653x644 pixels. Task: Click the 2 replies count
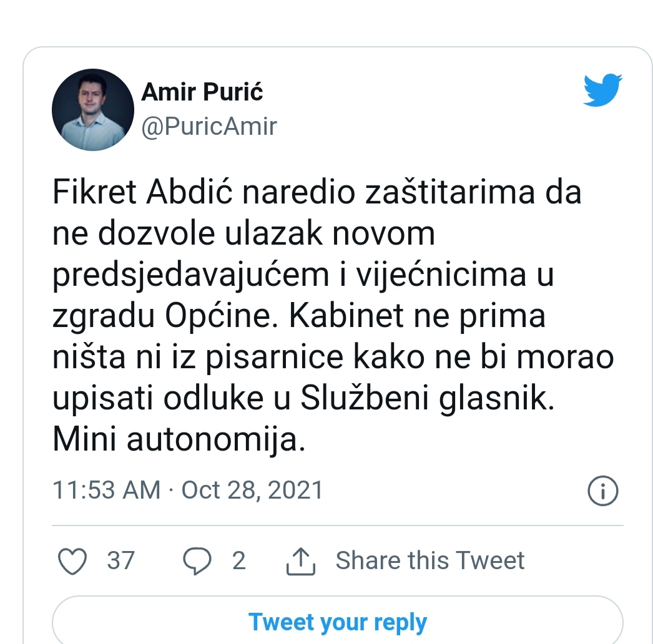pos(238,560)
